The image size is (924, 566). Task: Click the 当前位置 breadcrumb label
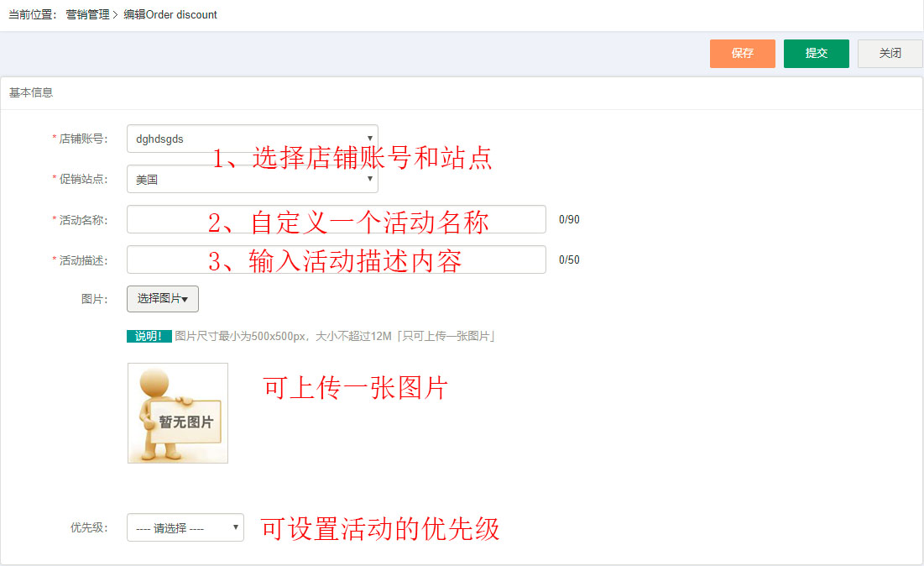pos(33,15)
